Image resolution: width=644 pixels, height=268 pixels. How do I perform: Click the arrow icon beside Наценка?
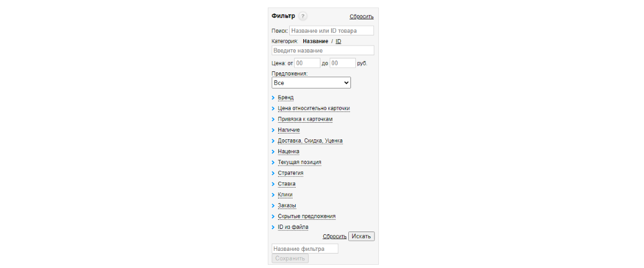pyautogui.click(x=273, y=152)
